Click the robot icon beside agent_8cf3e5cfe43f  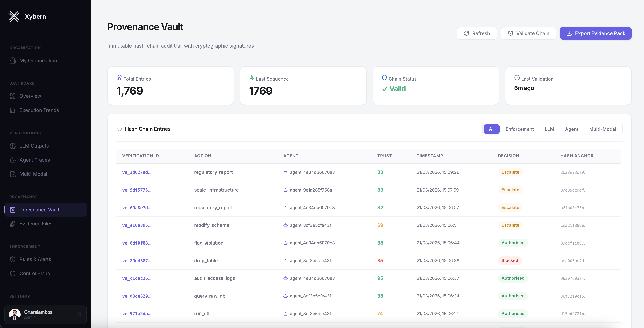(286, 225)
